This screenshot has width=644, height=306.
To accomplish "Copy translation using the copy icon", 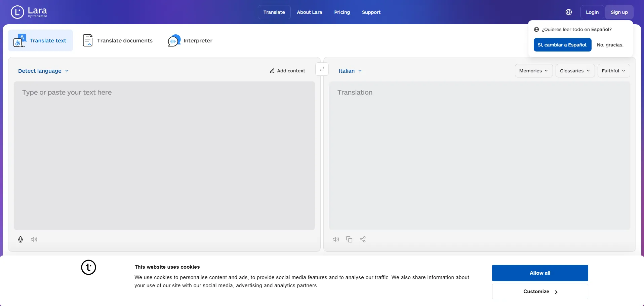I will pyautogui.click(x=349, y=239).
